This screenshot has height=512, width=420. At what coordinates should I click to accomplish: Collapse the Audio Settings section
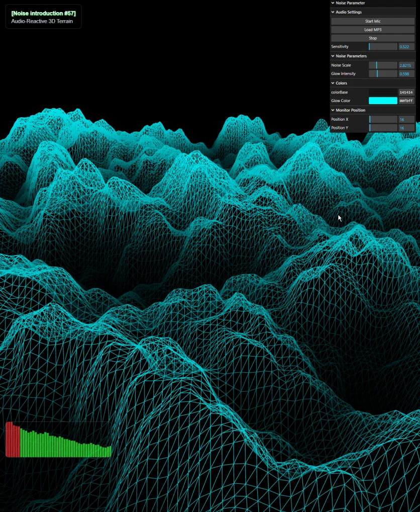pos(348,12)
